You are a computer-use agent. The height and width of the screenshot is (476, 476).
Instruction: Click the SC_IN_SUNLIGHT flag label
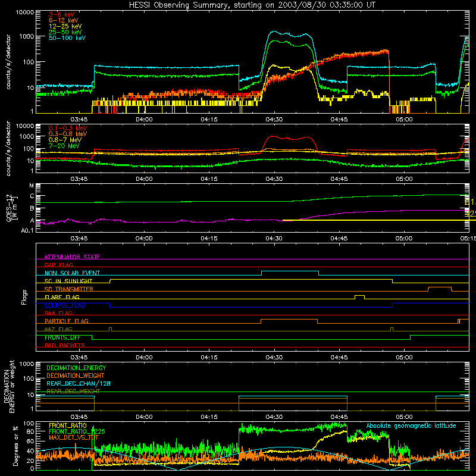point(68,281)
